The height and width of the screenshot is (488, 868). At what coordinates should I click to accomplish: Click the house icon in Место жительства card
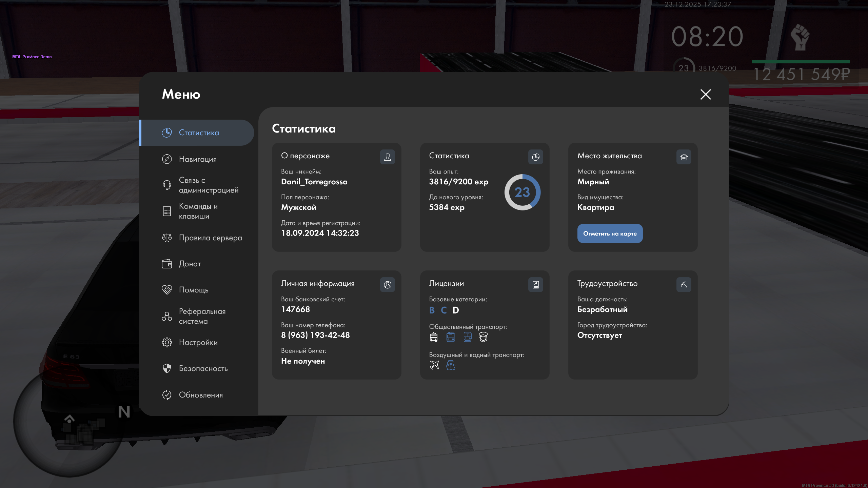[684, 157]
